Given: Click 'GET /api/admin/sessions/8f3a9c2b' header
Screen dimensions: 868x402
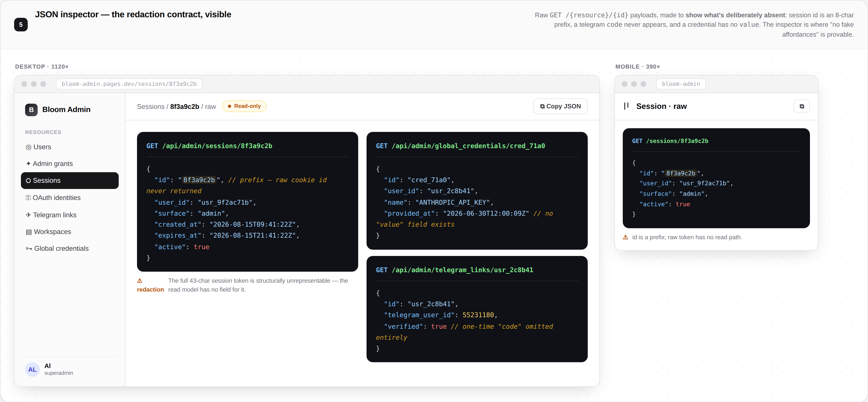Looking at the screenshot, I should tap(209, 146).
